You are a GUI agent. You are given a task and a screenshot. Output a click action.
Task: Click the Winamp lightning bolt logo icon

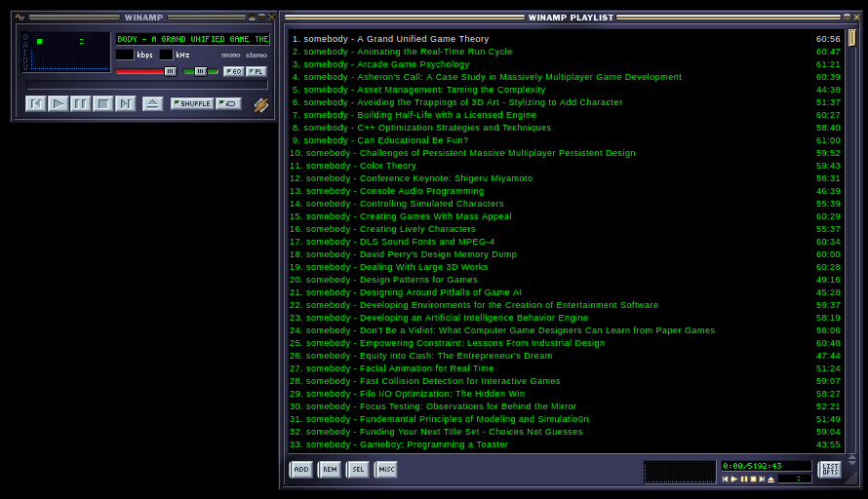point(260,104)
